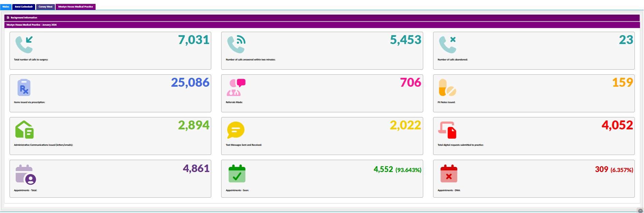Click the prescription clipboard icon
644x213 pixels.
[24, 88]
